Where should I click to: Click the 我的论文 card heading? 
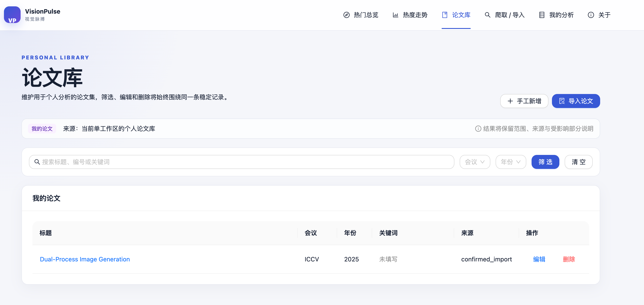46,198
